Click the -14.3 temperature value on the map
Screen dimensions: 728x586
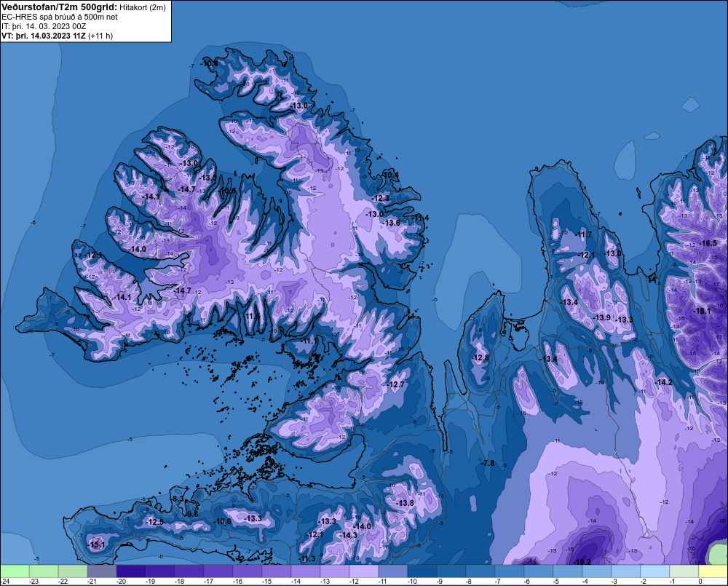(348, 535)
